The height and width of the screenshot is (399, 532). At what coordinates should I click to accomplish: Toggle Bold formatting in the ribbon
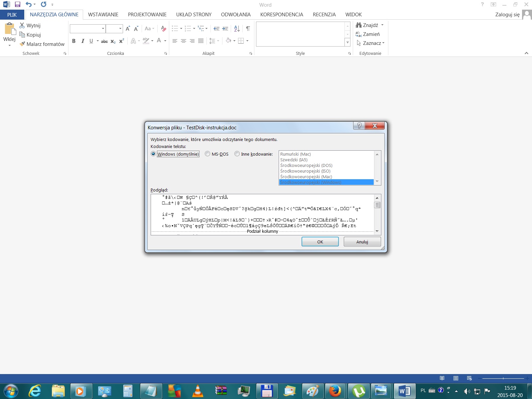pos(74,41)
